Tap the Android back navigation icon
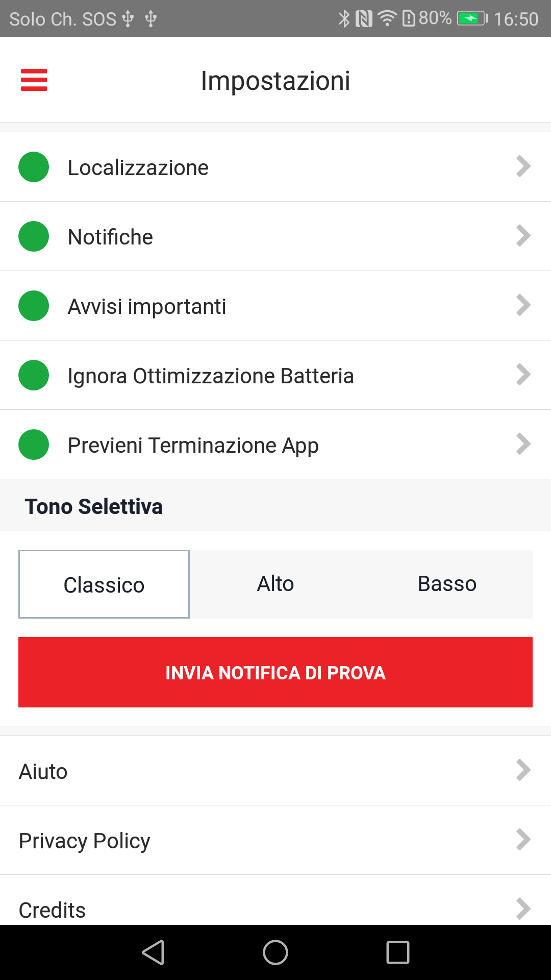Image resolution: width=551 pixels, height=980 pixels. (x=153, y=952)
